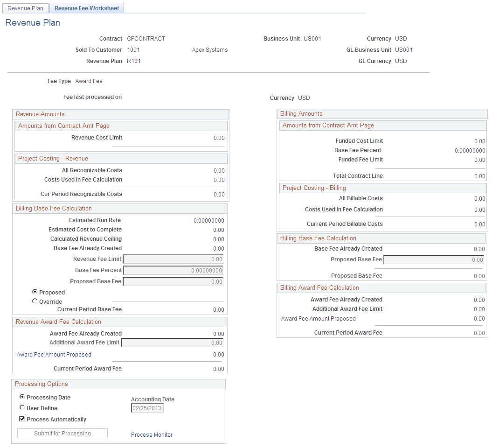Select the Proposed Base Fee field under Billing
This screenshot has width=492, height=448.
point(434,259)
